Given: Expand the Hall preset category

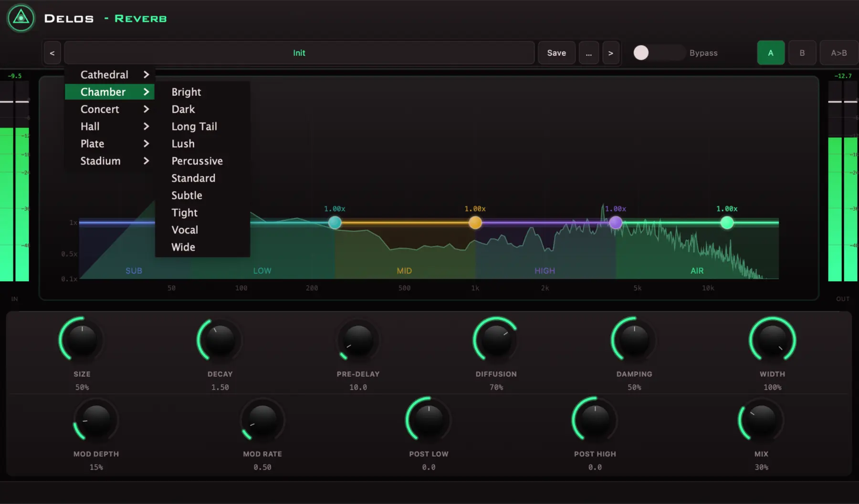Looking at the screenshot, I should [x=110, y=126].
